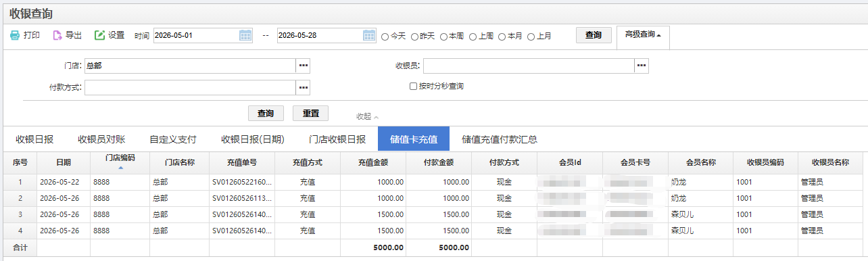Click date cell 2026-05-22 in row 1
Viewport: 868px width, 261px height.
click(64, 182)
